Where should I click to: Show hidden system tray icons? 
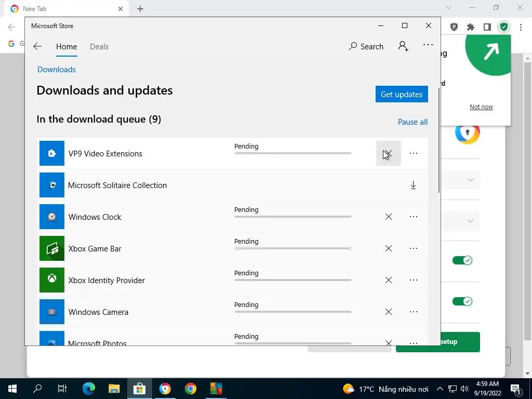[440, 389]
